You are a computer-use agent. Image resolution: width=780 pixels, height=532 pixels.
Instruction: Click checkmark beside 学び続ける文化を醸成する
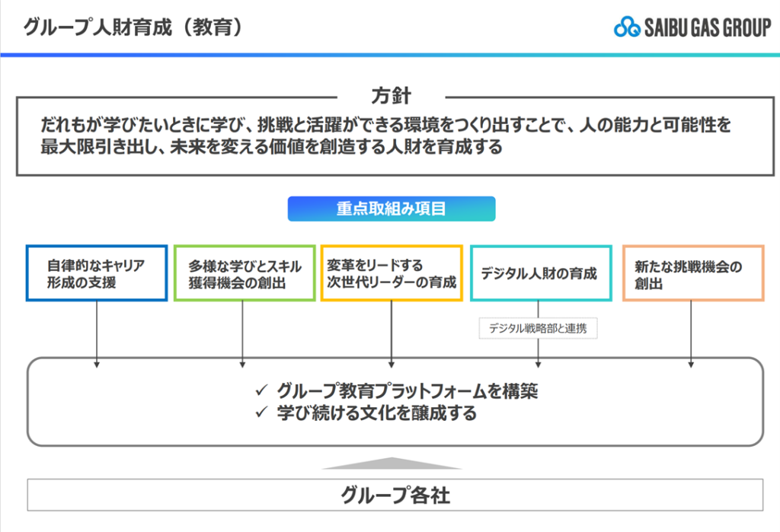click(x=262, y=413)
